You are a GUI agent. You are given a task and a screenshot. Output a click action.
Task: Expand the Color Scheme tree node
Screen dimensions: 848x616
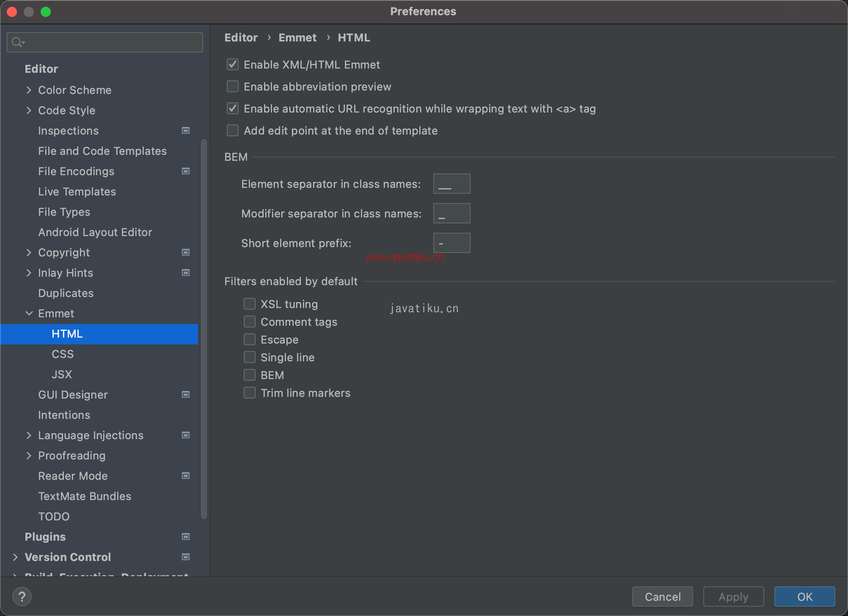tap(29, 90)
